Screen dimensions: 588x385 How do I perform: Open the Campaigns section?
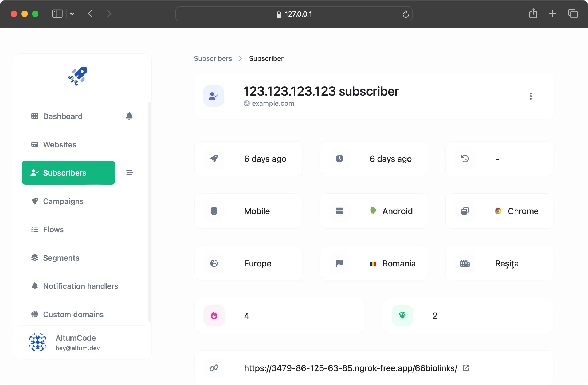(63, 201)
